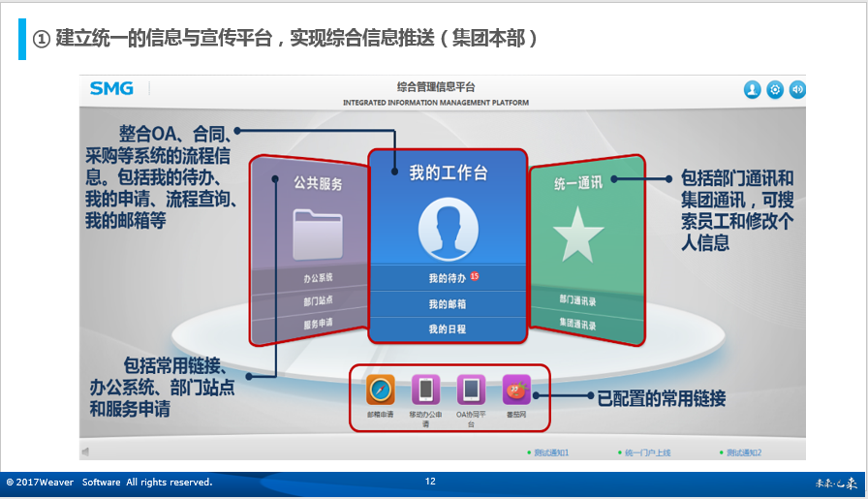Image resolution: width=868 pixels, height=499 pixels.
Task: Open the 测试通知1 notice link
Action: click(551, 452)
